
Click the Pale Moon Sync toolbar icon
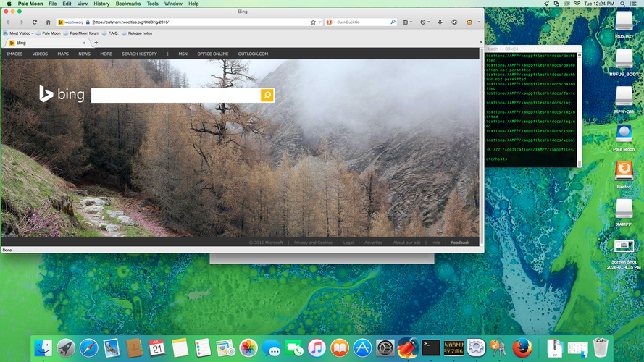coord(454,22)
